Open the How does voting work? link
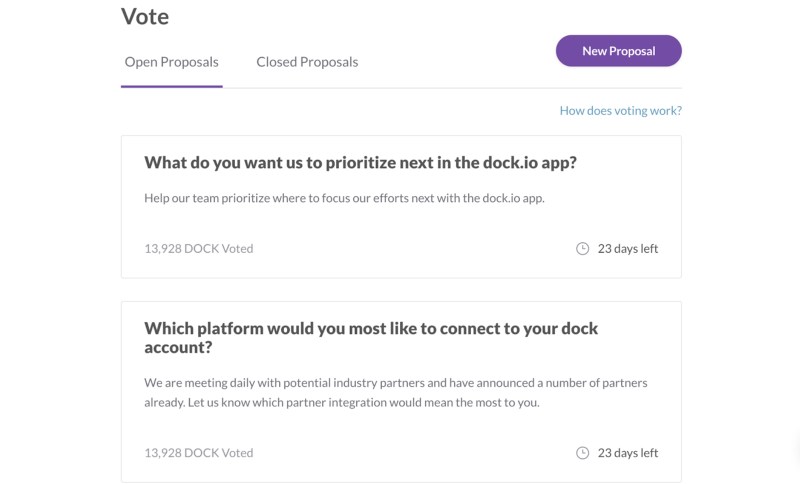 click(620, 111)
